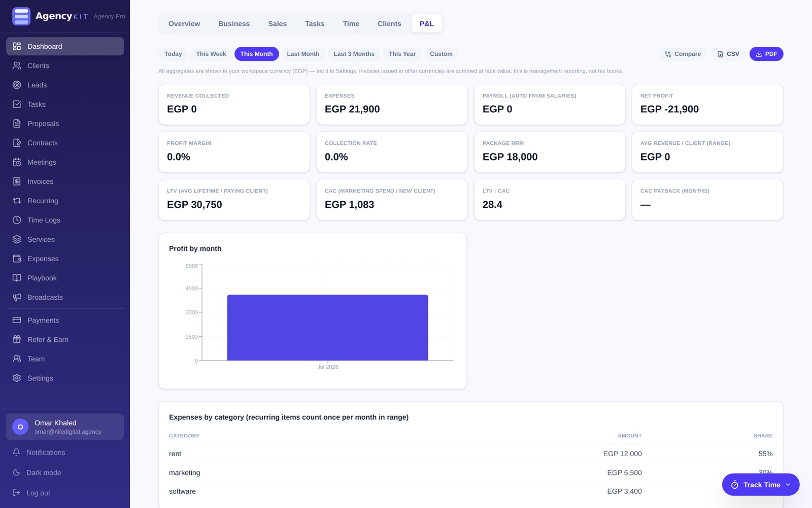Switch to the Sales tab

coord(277,24)
